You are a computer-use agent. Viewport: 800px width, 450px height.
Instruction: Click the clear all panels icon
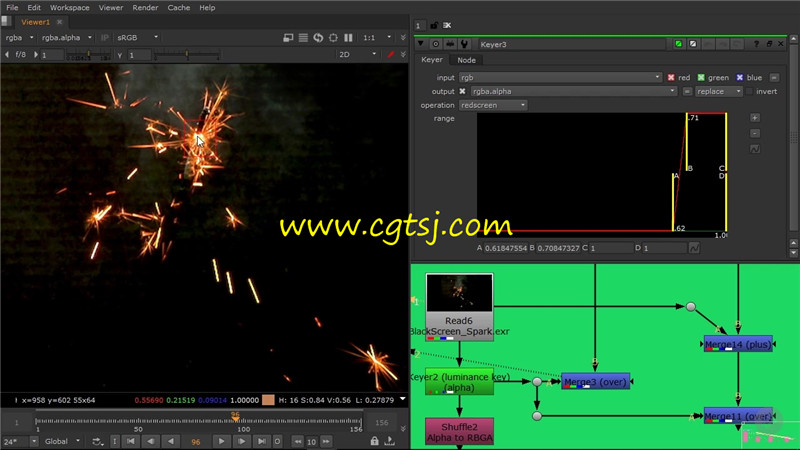[447, 25]
